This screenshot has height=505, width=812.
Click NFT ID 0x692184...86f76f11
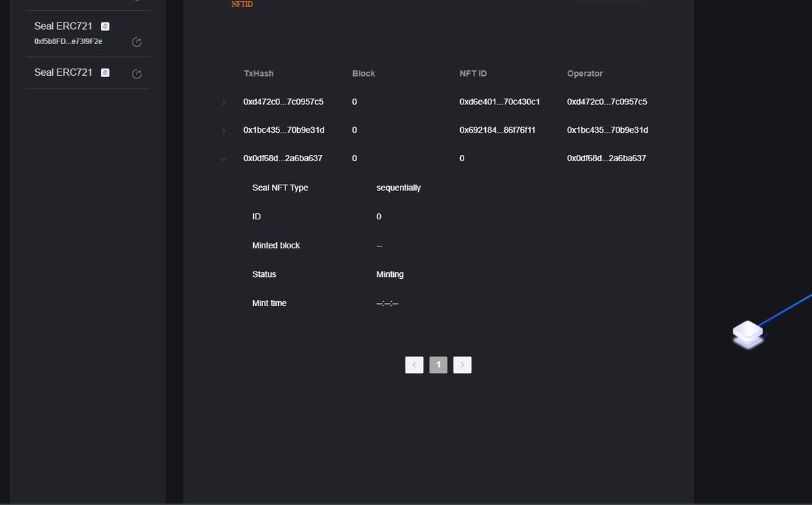[497, 130]
